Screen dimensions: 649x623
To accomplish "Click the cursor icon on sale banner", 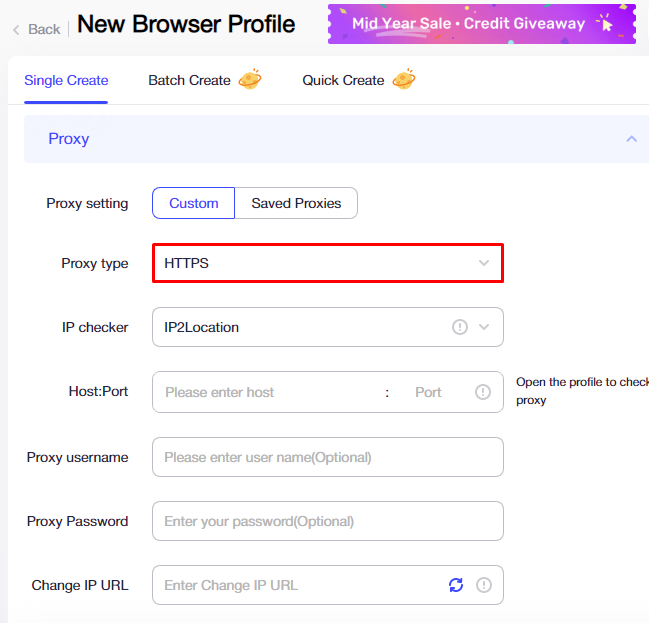I will 606,23.
